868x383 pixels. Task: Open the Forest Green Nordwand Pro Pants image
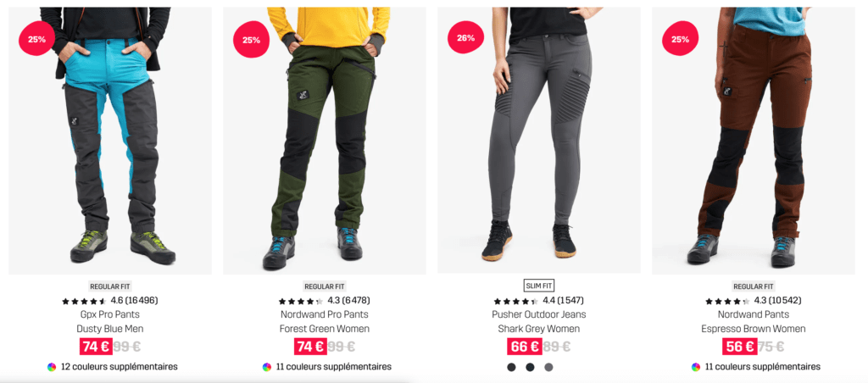[325, 141]
